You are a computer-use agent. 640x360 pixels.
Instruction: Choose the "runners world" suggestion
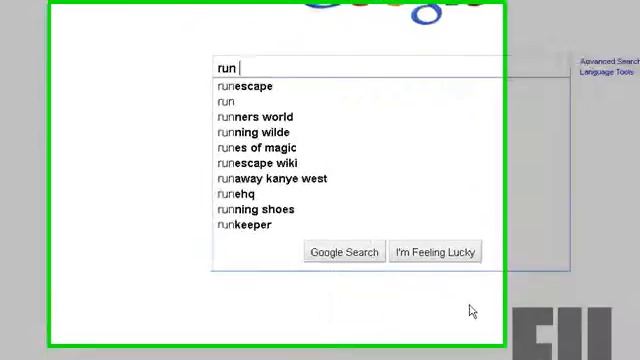(255, 117)
